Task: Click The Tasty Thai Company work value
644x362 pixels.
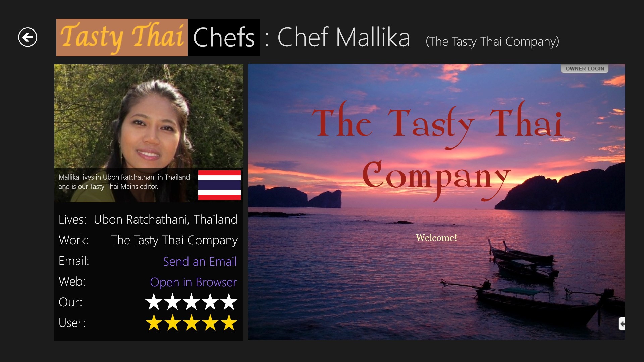Action: [x=174, y=240]
